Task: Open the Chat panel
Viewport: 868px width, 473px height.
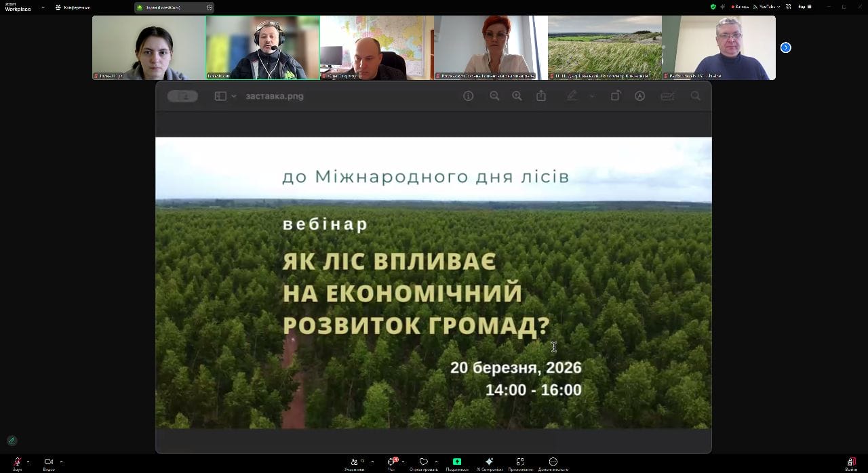Action: point(391,462)
